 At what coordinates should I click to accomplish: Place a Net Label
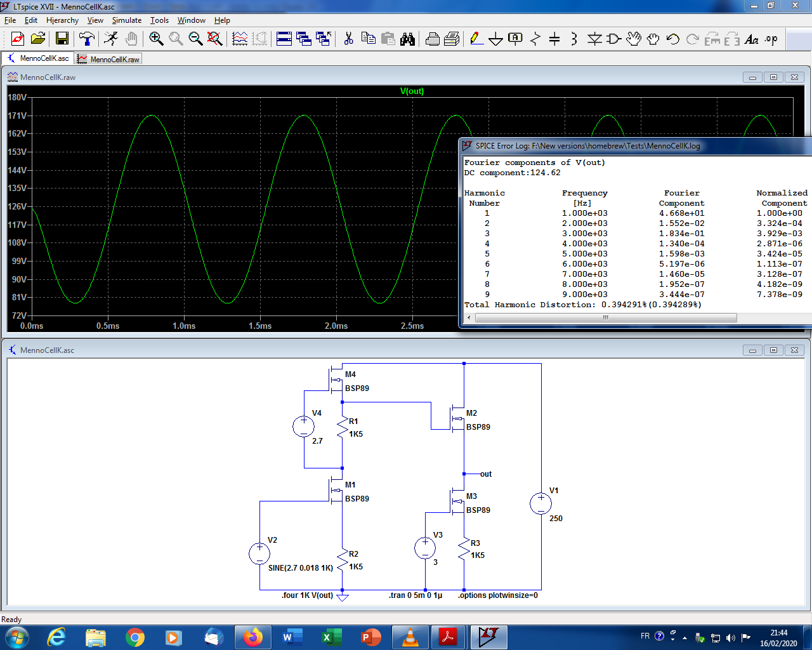(x=515, y=39)
